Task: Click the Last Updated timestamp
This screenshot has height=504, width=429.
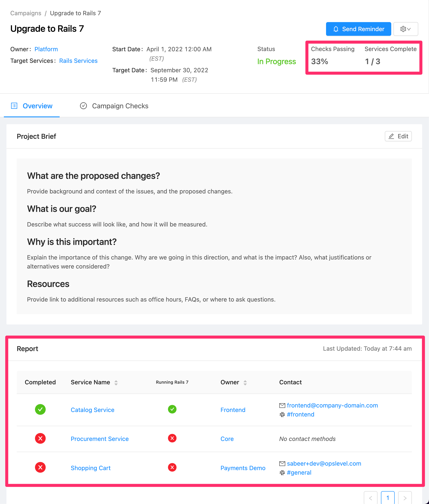Action: click(367, 348)
